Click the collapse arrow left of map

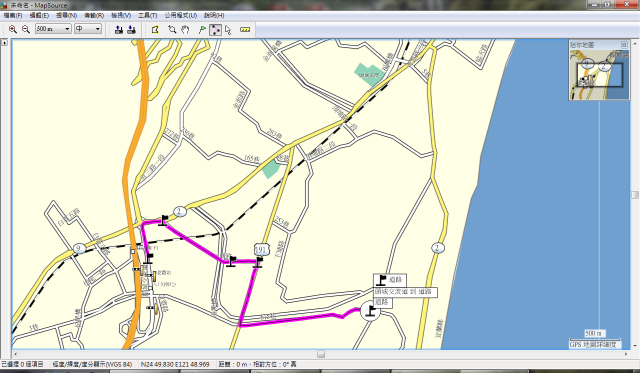(x=4, y=42)
